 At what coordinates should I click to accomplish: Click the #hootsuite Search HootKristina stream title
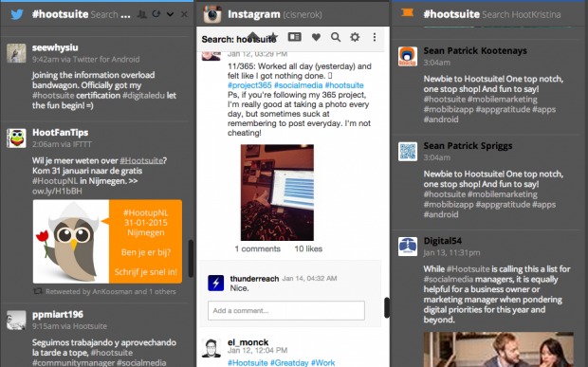pos(492,14)
